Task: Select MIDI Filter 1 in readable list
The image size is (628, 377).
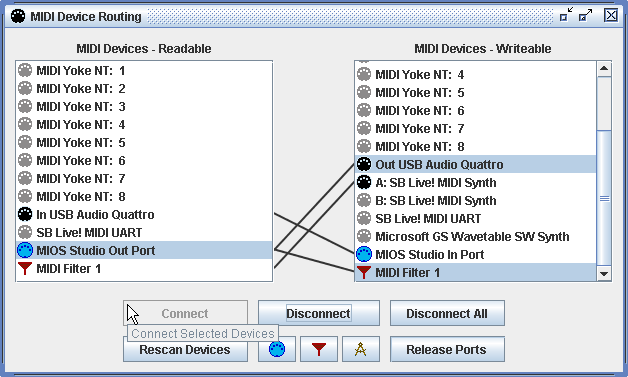Action: coord(144,269)
